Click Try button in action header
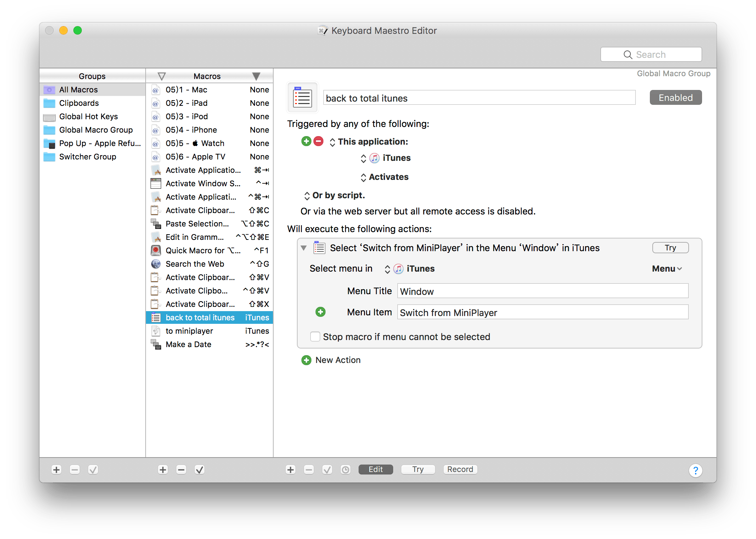 click(x=670, y=248)
